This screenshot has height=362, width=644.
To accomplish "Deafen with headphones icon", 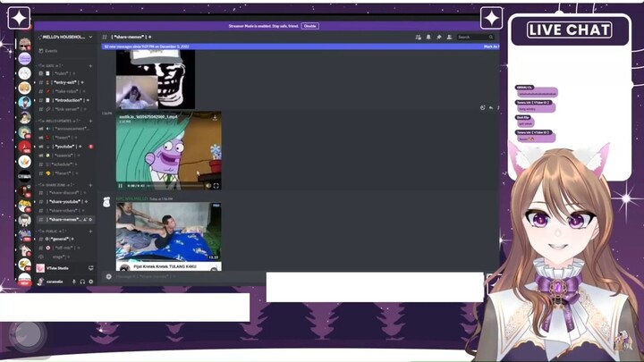I will [82, 282].
